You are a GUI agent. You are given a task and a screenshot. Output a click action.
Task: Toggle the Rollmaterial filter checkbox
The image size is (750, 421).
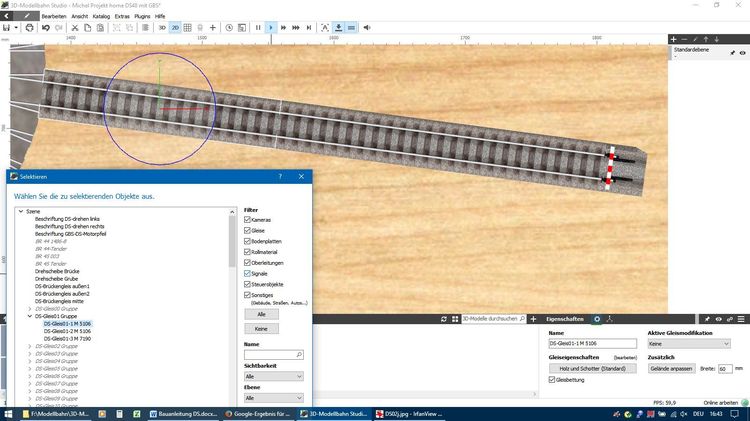(247, 252)
